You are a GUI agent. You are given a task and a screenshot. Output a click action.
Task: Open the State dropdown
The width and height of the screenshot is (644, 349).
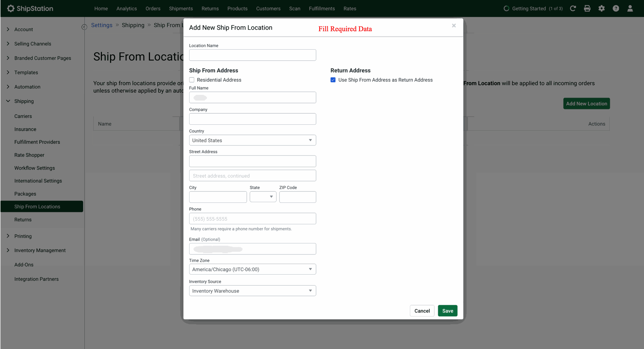tap(263, 197)
